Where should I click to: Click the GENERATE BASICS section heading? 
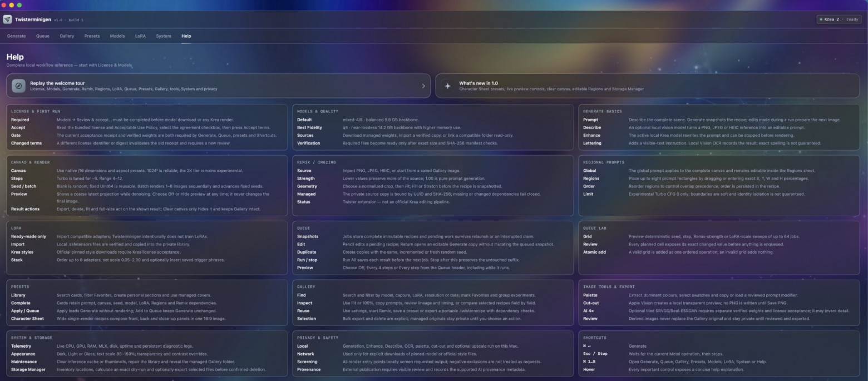603,111
